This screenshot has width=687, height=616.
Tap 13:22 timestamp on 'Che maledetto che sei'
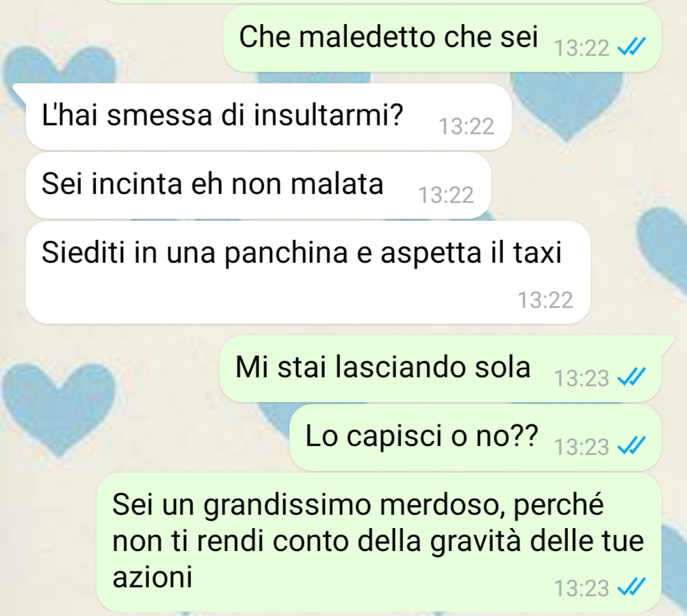coord(581,48)
